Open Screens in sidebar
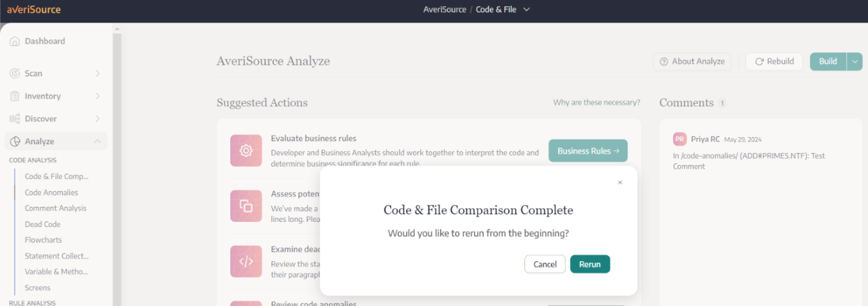 pos(37,288)
